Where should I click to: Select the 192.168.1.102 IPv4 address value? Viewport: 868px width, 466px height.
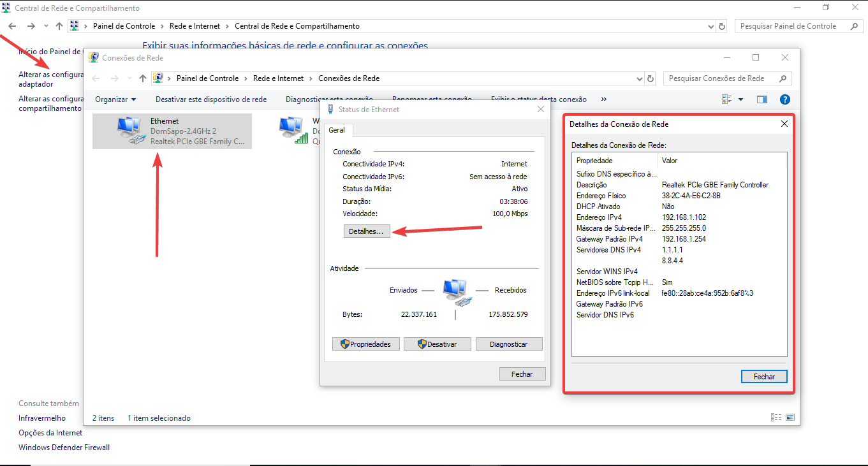(x=684, y=217)
